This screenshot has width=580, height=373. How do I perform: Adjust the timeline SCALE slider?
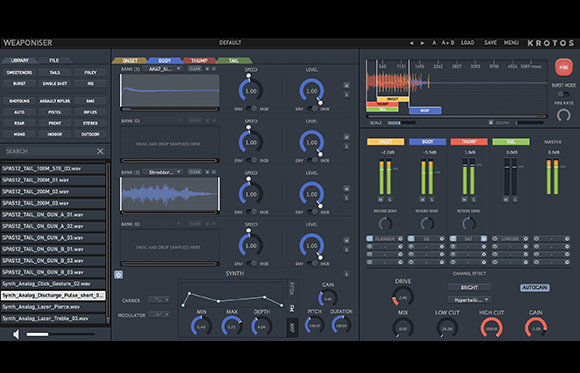(401, 122)
